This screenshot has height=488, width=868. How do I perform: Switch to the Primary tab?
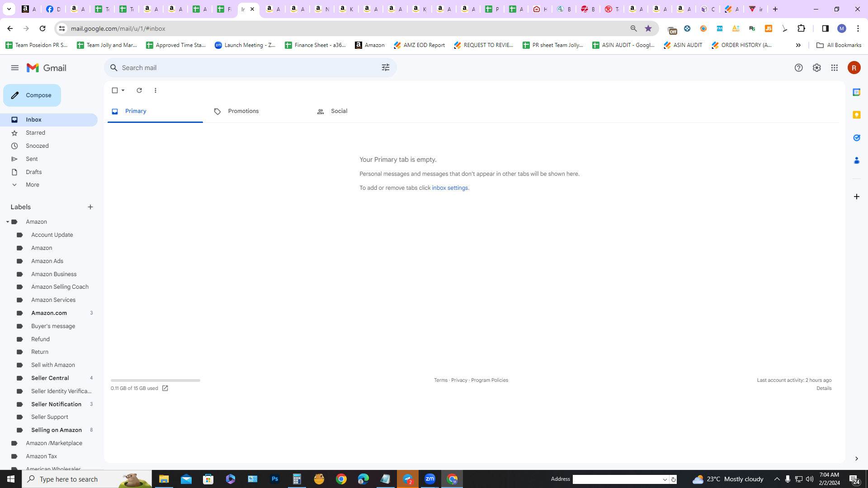155,111
